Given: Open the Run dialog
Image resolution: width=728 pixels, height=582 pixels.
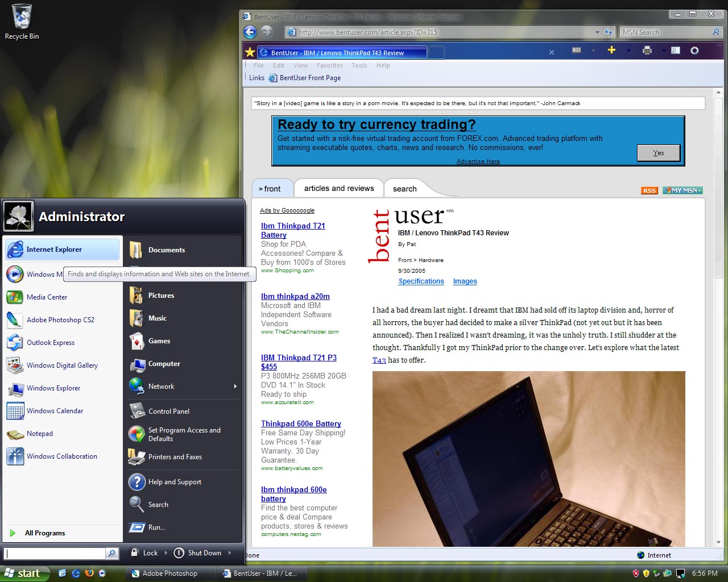Looking at the screenshot, I should click(183, 527).
